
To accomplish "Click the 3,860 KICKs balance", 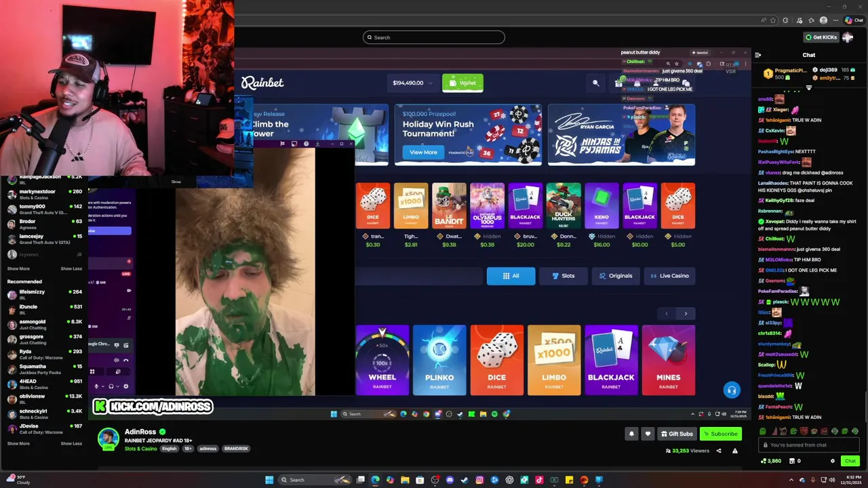I will click(x=770, y=461).
